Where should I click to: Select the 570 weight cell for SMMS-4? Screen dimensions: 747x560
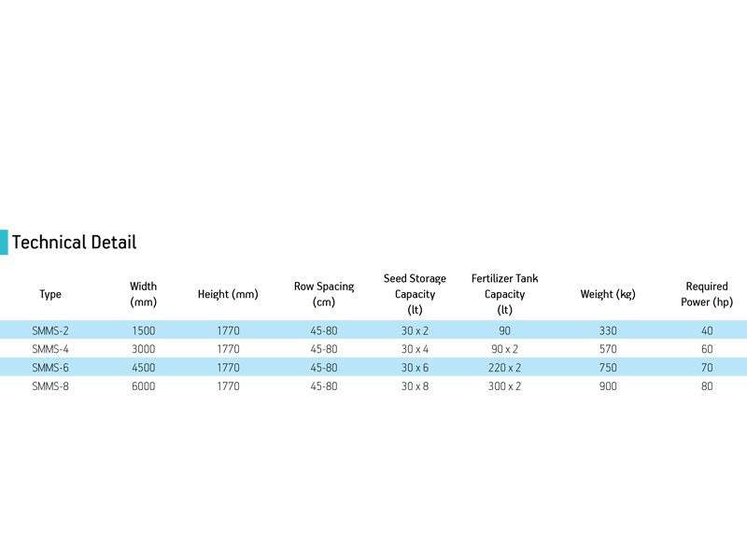point(608,349)
